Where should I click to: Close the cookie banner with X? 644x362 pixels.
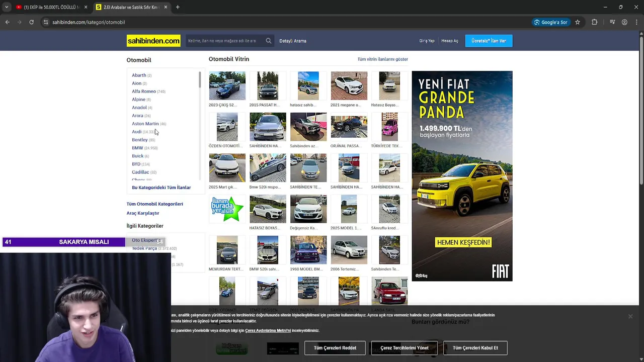pyautogui.click(x=630, y=316)
